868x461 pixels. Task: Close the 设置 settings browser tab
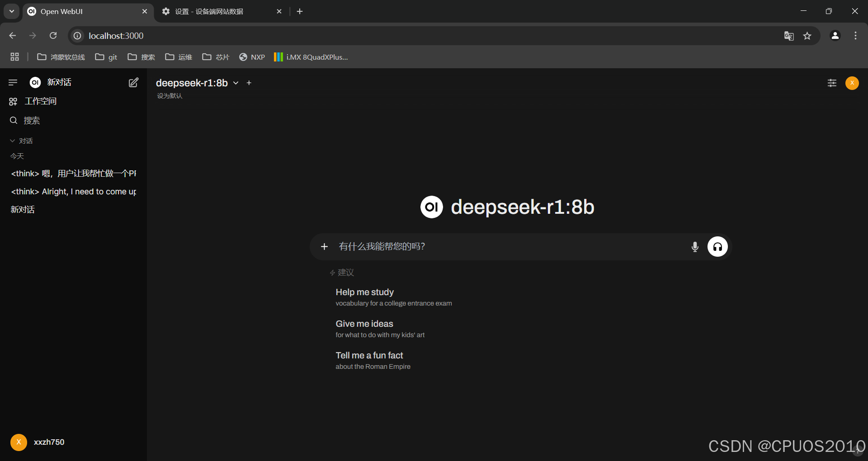[279, 11]
